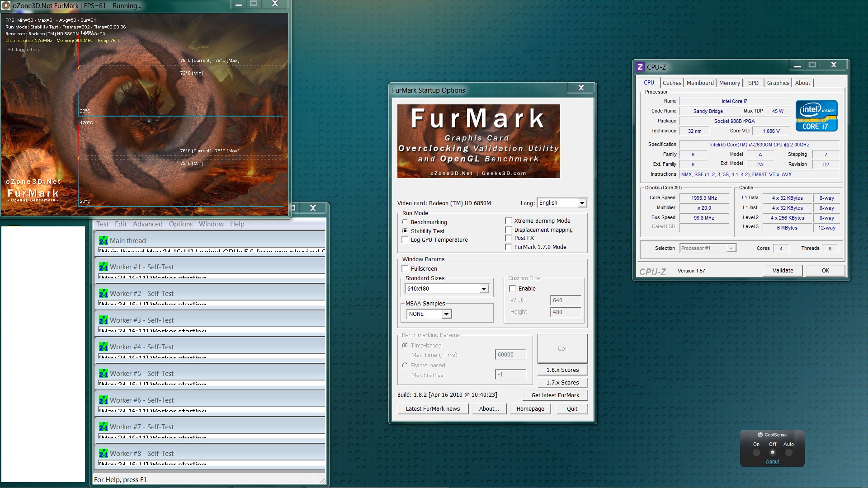Viewport: 868px width, 488px height.
Task: Click the Main thread window icon
Action: tap(104, 240)
